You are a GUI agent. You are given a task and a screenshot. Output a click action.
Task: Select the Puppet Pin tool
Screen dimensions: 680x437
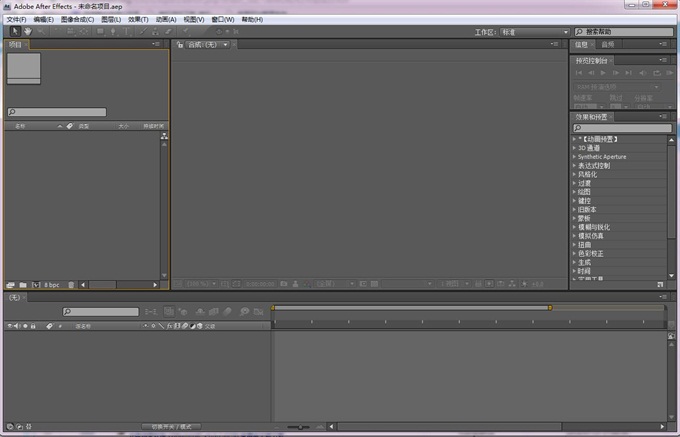186,31
